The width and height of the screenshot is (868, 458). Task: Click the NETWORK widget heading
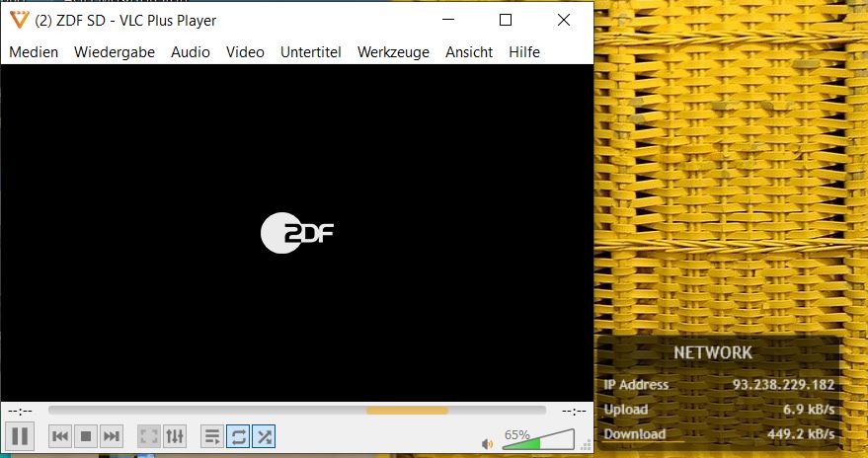(x=713, y=353)
